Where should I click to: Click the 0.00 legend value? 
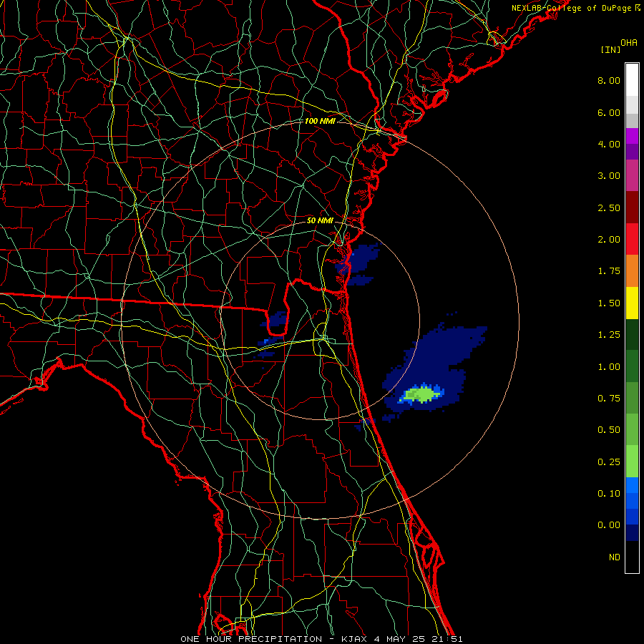click(x=609, y=525)
